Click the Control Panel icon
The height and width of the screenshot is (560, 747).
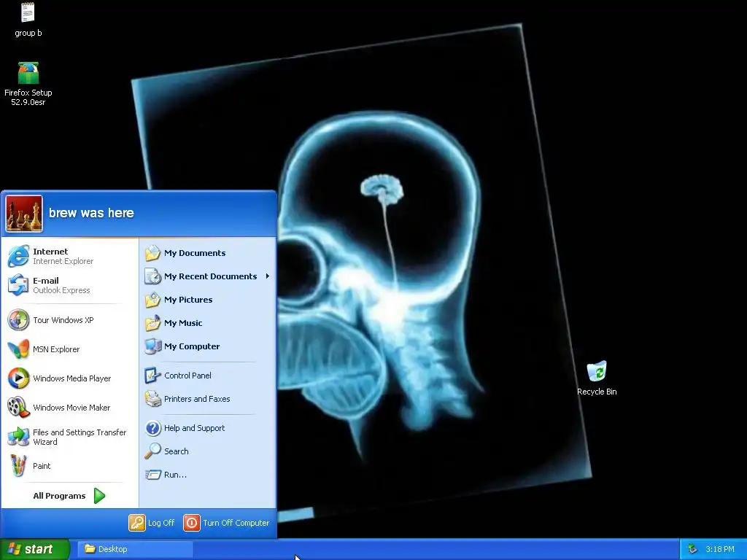click(x=153, y=376)
